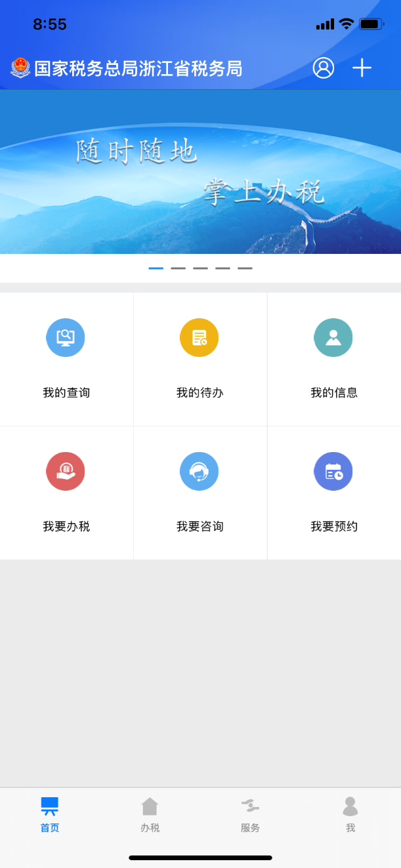Image resolution: width=401 pixels, height=868 pixels.
Task: Tap the 我的待办 label
Action: point(200,393)
